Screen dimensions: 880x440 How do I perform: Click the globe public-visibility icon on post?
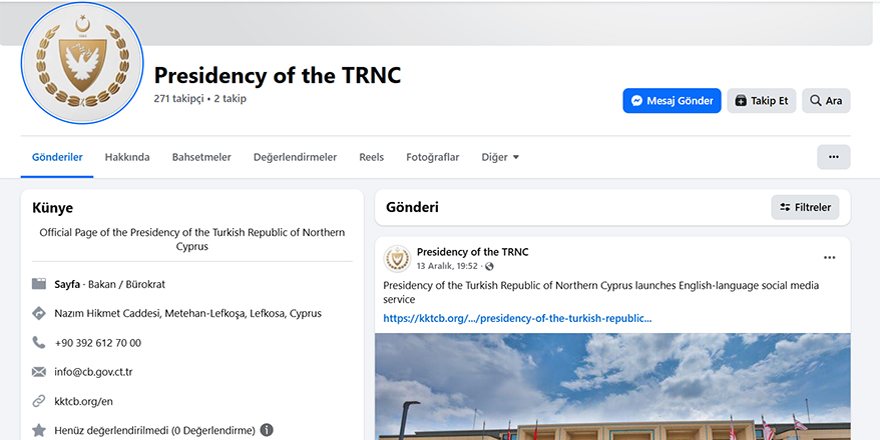click(489, 267)
